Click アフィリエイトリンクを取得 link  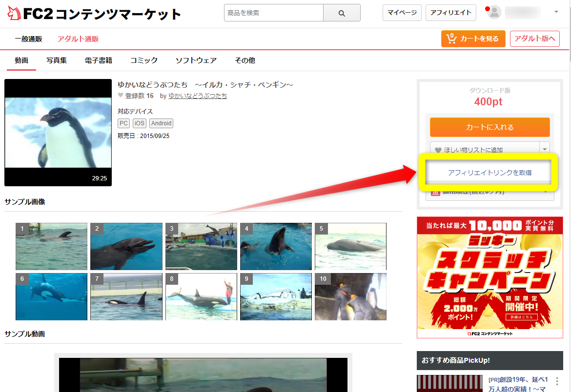[489, 173]
